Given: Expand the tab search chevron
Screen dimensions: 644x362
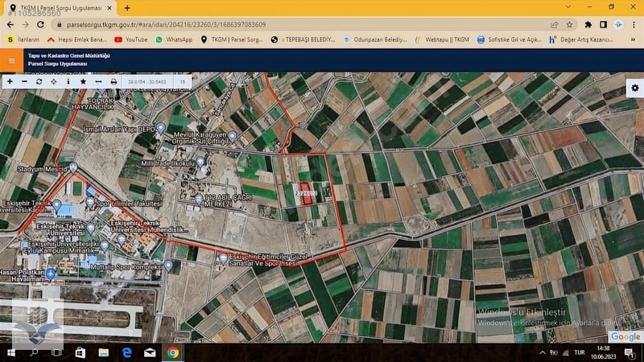Looking at the screenshot, I should point(568,7).
